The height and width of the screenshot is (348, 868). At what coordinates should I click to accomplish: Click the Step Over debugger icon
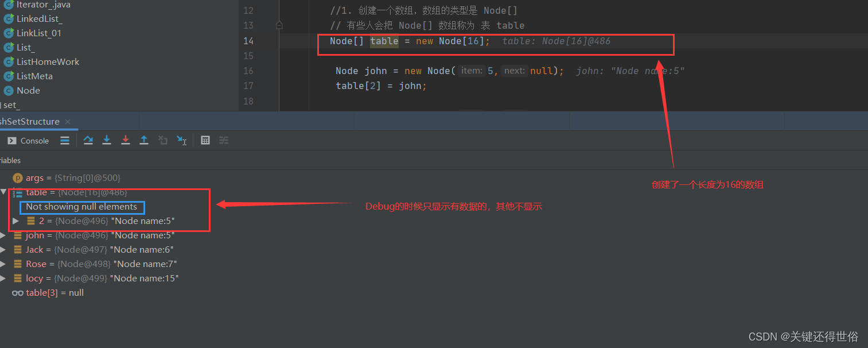[88, 140]
